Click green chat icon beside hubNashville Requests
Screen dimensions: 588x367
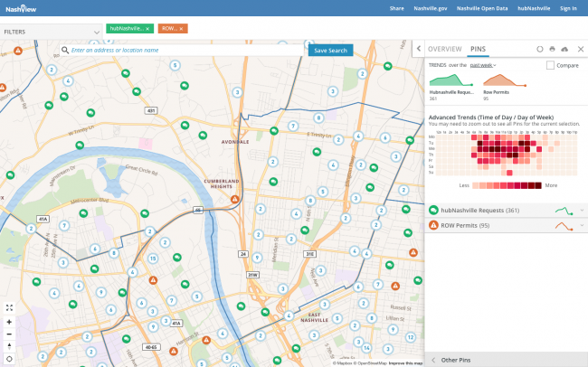433,211
